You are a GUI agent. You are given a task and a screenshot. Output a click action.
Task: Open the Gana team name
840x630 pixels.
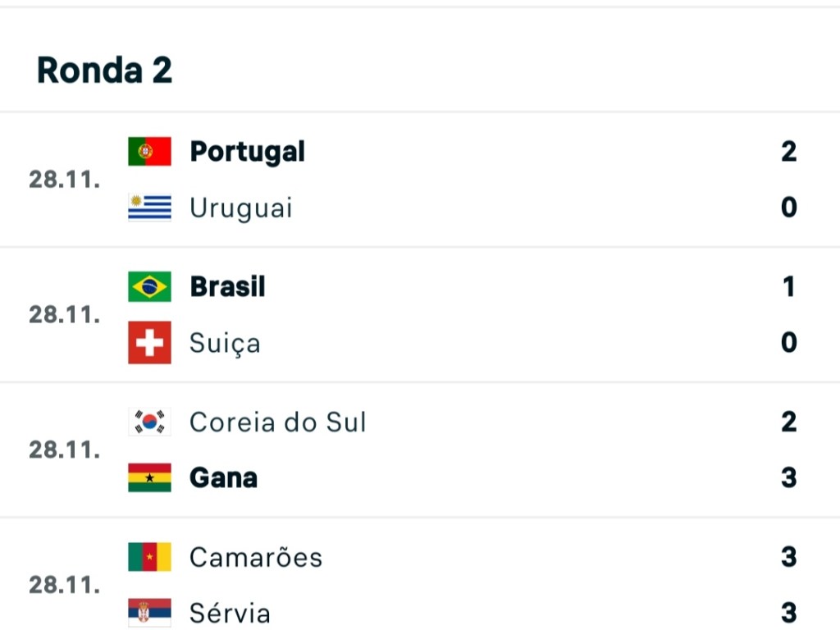pyautogui.click(x=223, y=477)
